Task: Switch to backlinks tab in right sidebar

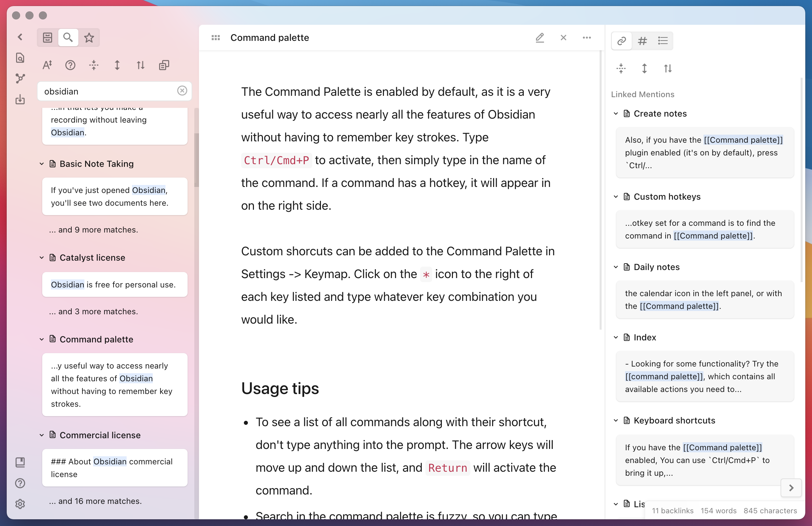Action: 622,41
